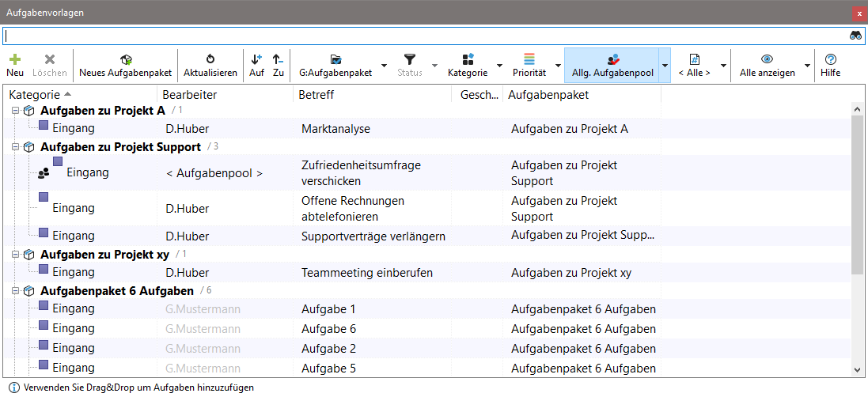Sort by the Bearbeiter column header
The image size is (868, 397).
click(x=190, y=95)
